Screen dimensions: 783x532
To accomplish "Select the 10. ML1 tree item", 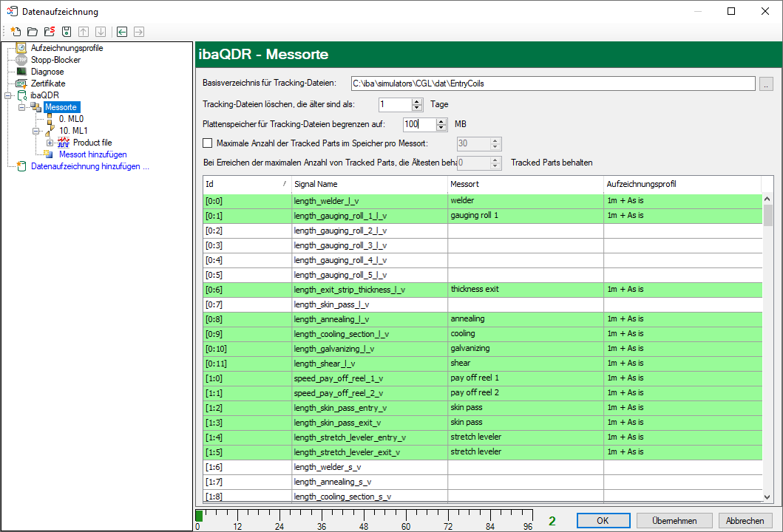I will click(73, 131).
